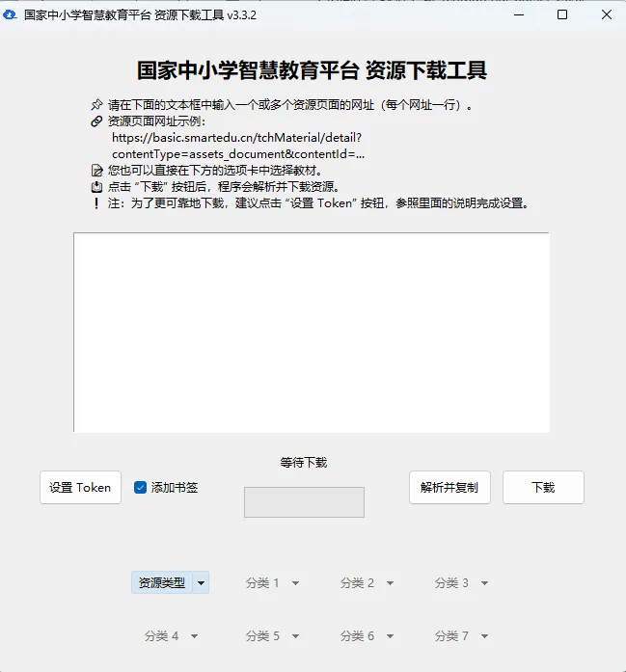Expand the 分类 1 dropdown
Screen dimensions: 626x672
(x=272, y=583)
